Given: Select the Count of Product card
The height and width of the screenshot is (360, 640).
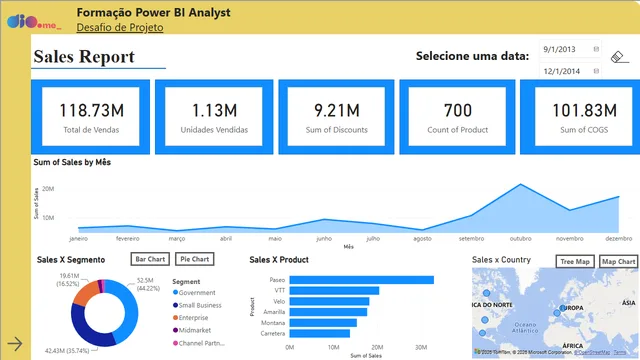Looking at the screenshot, I should pos(457,117).
